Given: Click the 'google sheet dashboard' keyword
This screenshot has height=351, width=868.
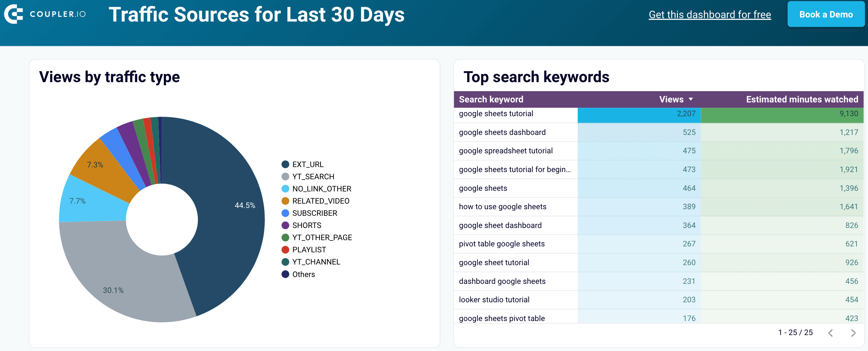Looking at the screenshot, I should pyautogui.click(x=500, y=225).
